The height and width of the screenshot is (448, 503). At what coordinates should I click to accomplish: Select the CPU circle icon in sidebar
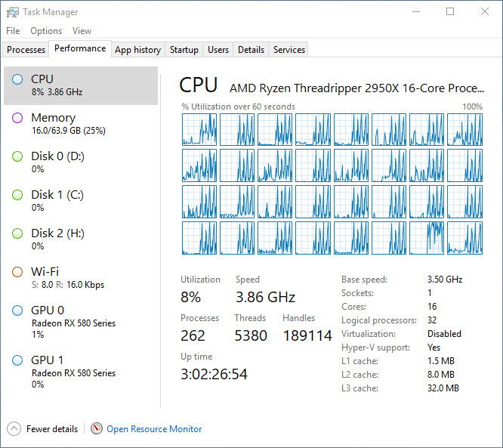coord(17,79)
